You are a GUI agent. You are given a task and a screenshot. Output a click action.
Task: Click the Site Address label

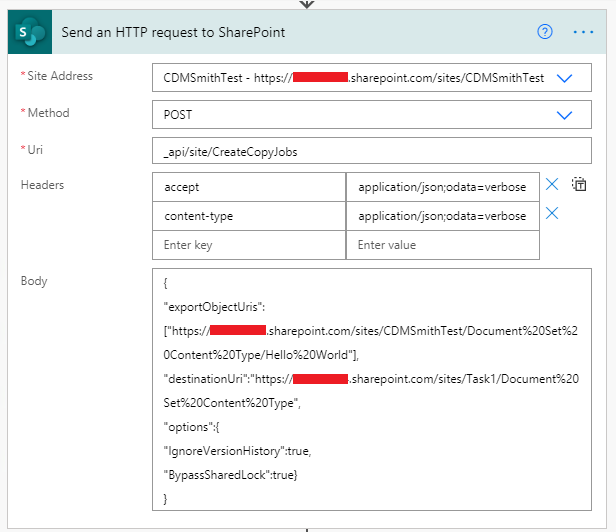coord(60,76)
